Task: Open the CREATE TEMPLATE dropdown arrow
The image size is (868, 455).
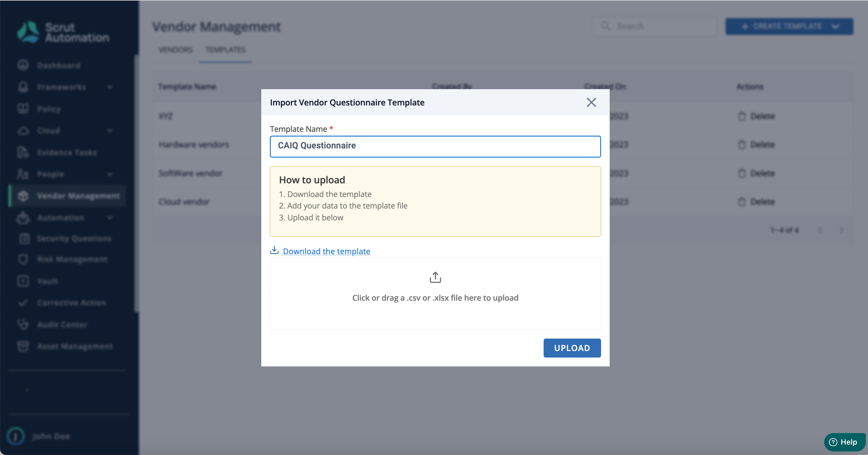Action: click(x=835, y=26)
